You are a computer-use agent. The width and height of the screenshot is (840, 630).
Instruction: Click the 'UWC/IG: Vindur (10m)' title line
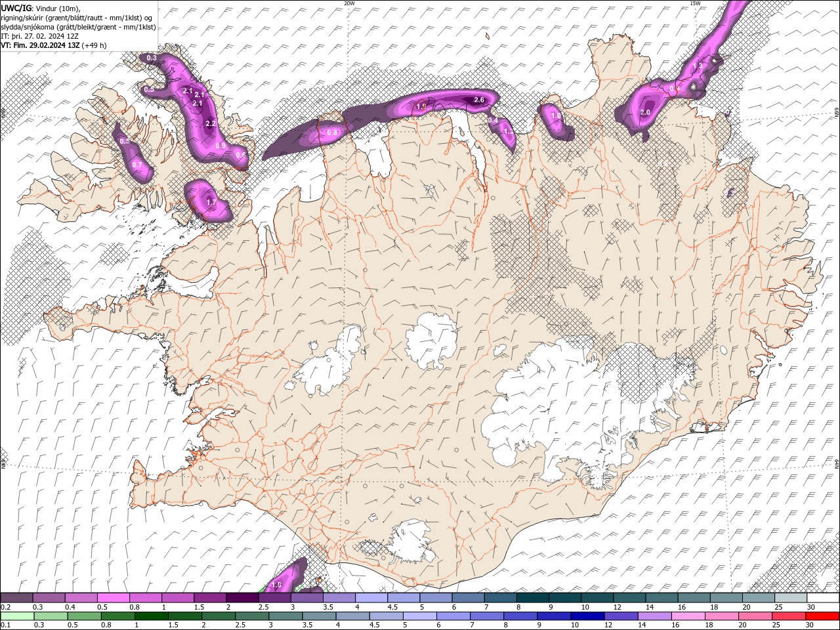point(41,8)
